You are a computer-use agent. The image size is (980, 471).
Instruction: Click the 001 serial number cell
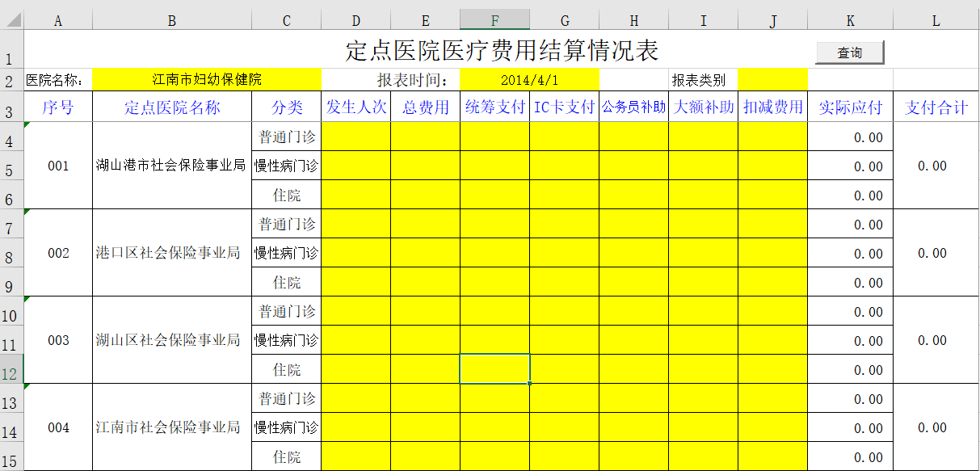click(x=58, y=166)
